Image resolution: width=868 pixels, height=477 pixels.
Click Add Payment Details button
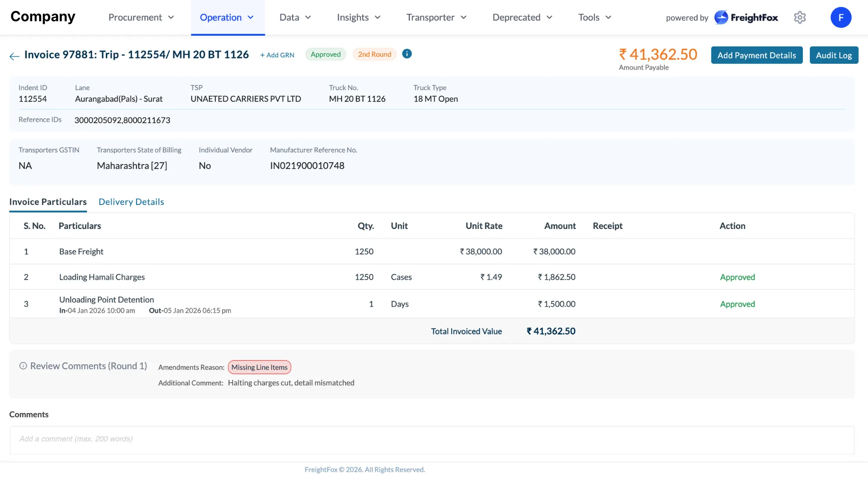(756, 55)
